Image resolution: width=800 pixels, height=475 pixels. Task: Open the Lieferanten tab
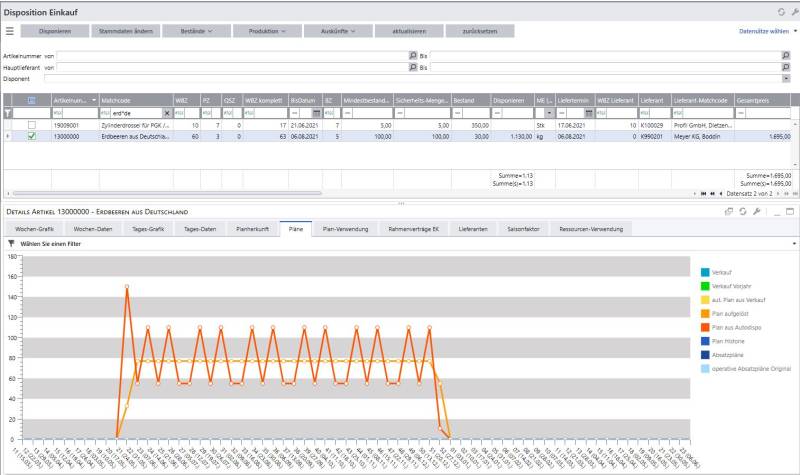tap(473, 229)
